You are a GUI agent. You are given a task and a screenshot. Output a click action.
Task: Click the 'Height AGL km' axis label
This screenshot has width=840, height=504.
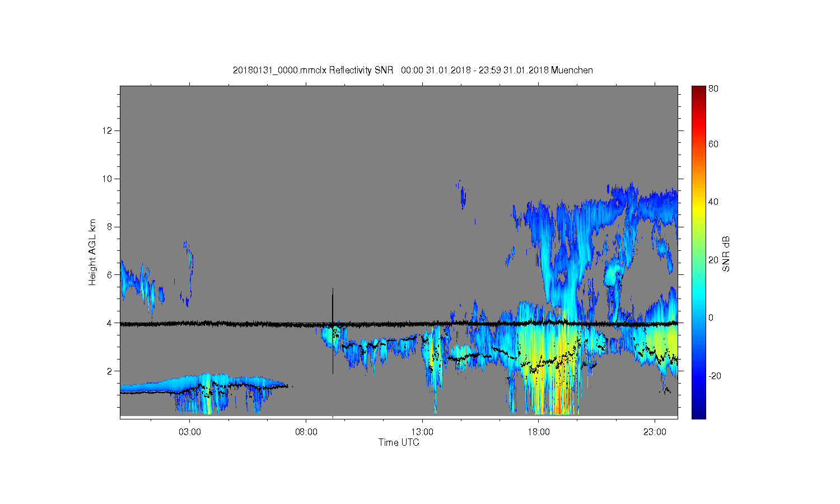click(92, 252)
